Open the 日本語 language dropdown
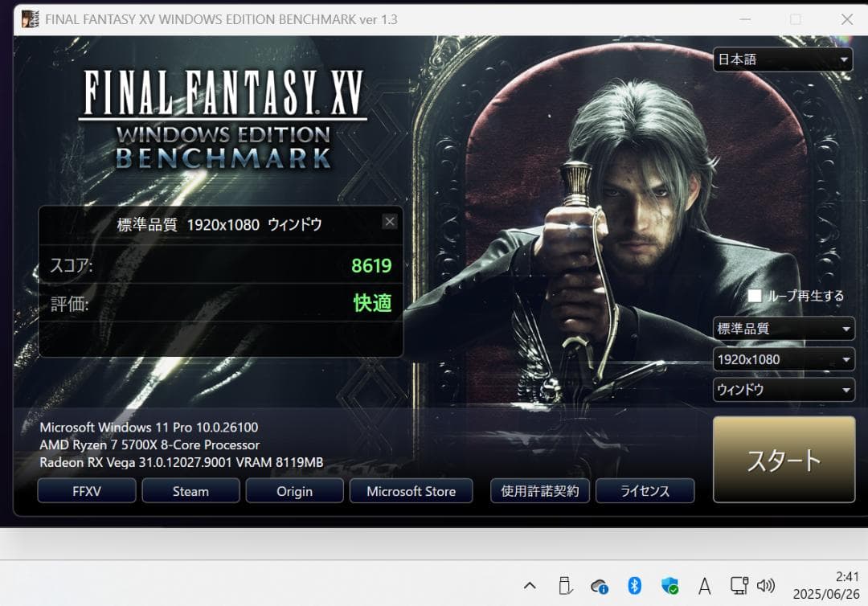868x606 pixels. click(x=783, y=59)
